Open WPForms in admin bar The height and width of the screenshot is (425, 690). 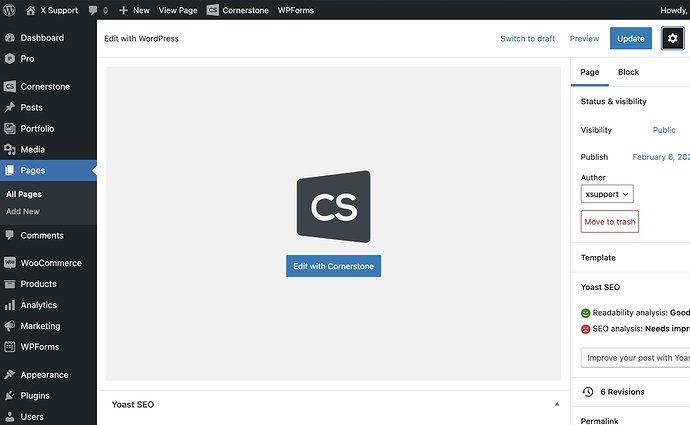pyautogui.click(x=295, y=10)
